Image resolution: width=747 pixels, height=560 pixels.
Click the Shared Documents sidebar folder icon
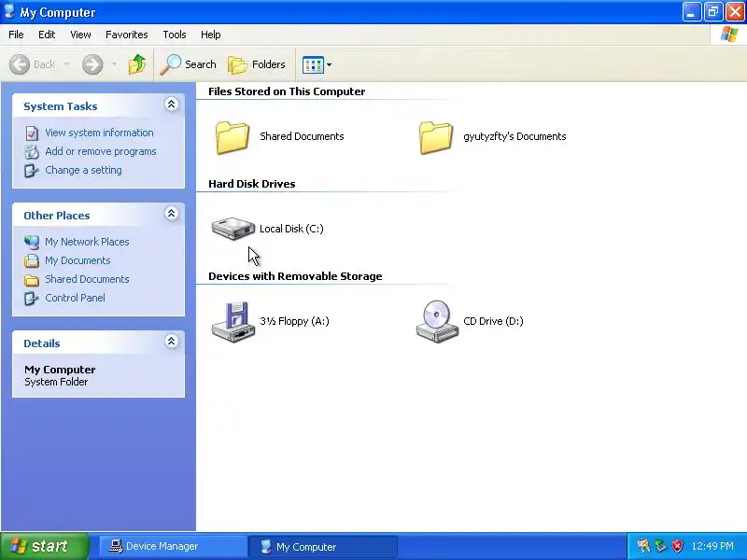pos(32,279)
